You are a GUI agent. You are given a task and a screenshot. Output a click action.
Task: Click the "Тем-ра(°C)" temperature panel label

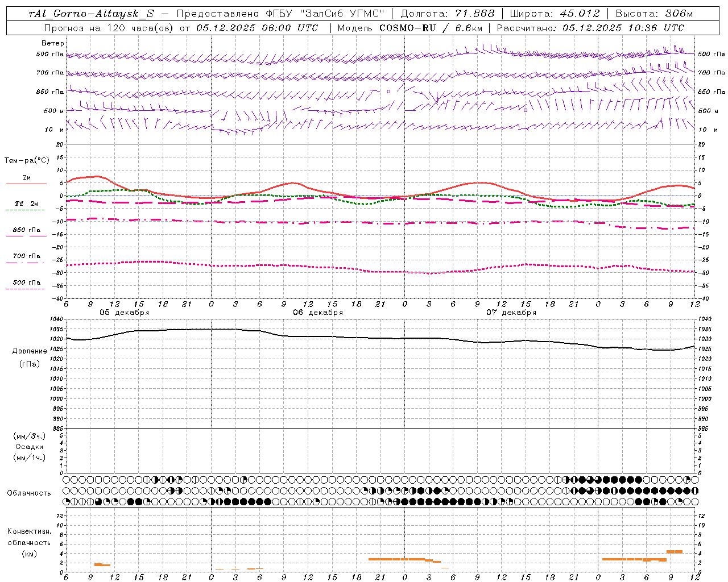tap(27, 161)
